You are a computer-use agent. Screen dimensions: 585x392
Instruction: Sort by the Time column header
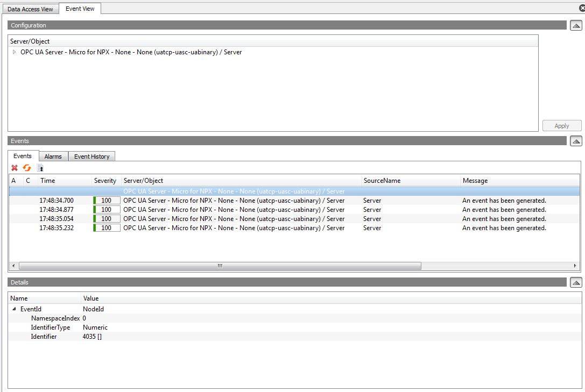65,180
